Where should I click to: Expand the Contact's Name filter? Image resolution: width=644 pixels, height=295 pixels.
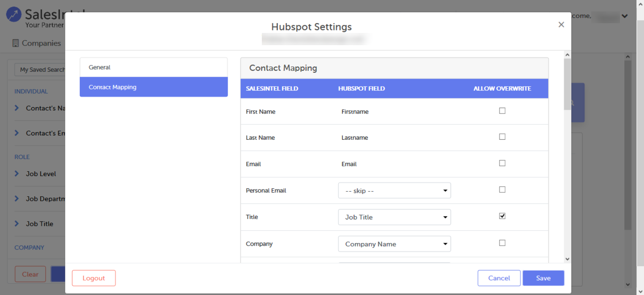(17, 108)
